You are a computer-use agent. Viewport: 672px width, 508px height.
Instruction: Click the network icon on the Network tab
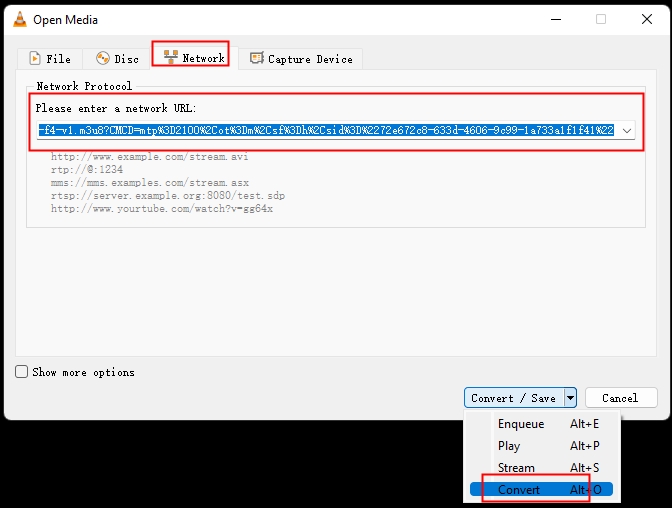tap(170, 57)
